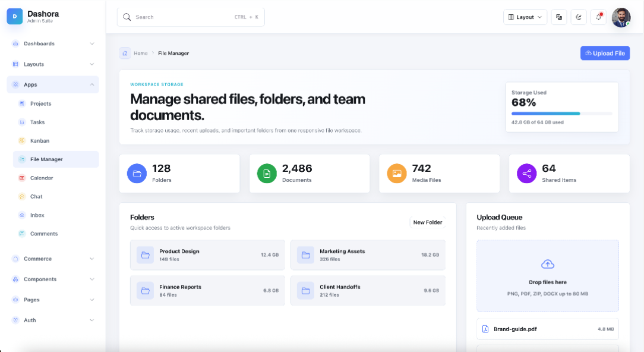Click the Brand-guide.pdf file icon
The width and height of the screenshot is (644, 352).
pos(485,329)
